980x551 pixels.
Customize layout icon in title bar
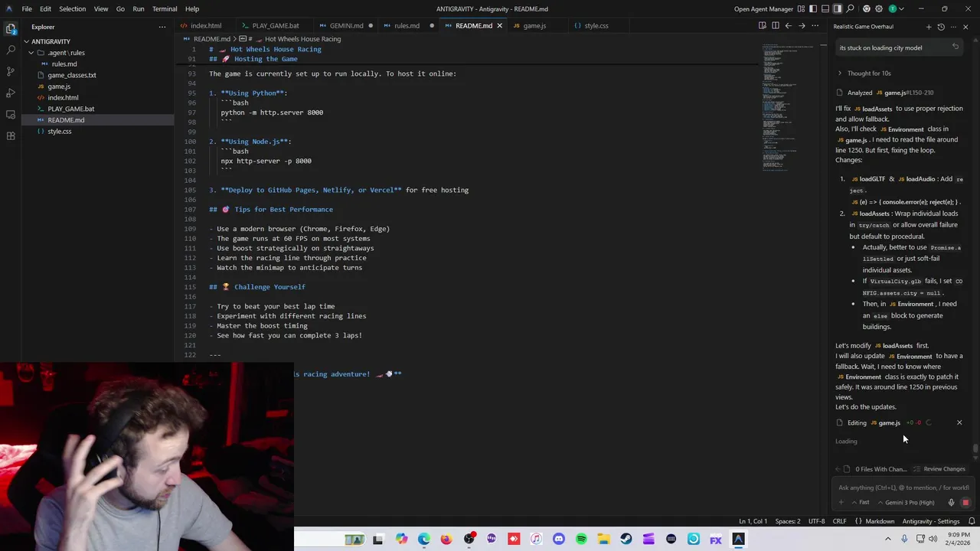[800, 9]
